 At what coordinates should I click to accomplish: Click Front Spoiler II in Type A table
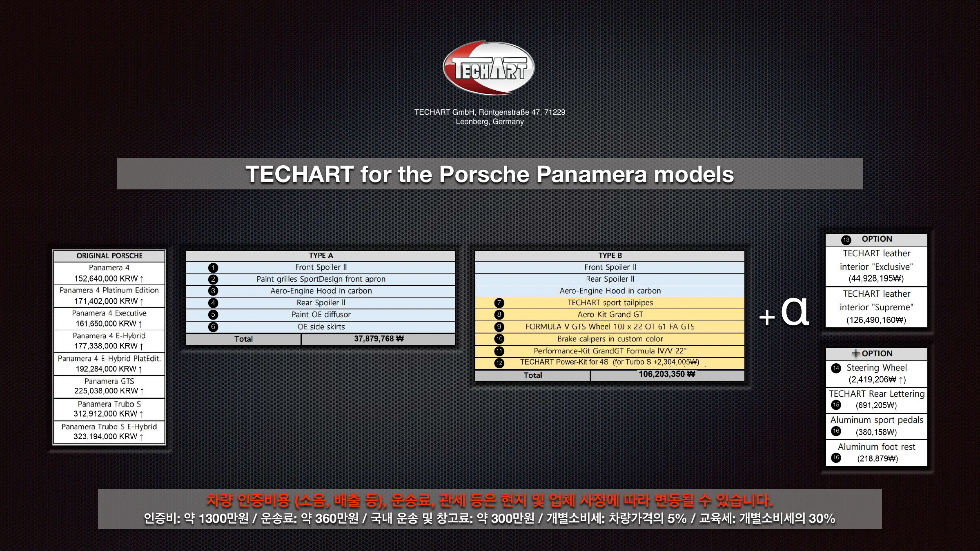tap(321, 267)
